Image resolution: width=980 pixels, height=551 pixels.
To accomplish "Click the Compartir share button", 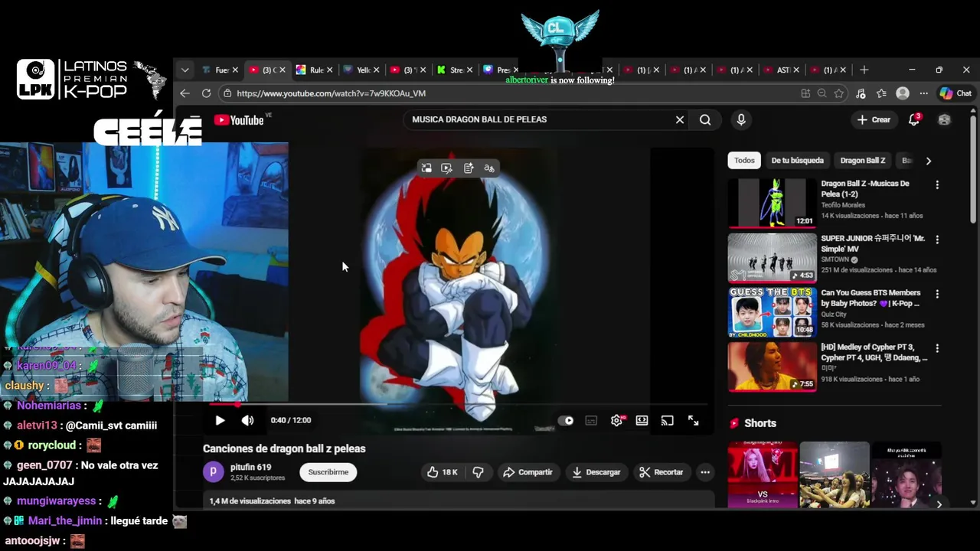I will [528, 472].
